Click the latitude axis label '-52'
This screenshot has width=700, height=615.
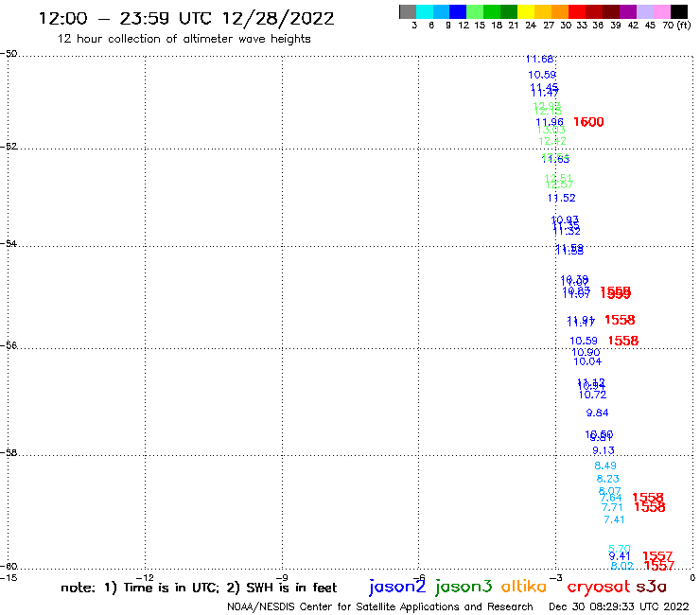[x=9, y=147]
